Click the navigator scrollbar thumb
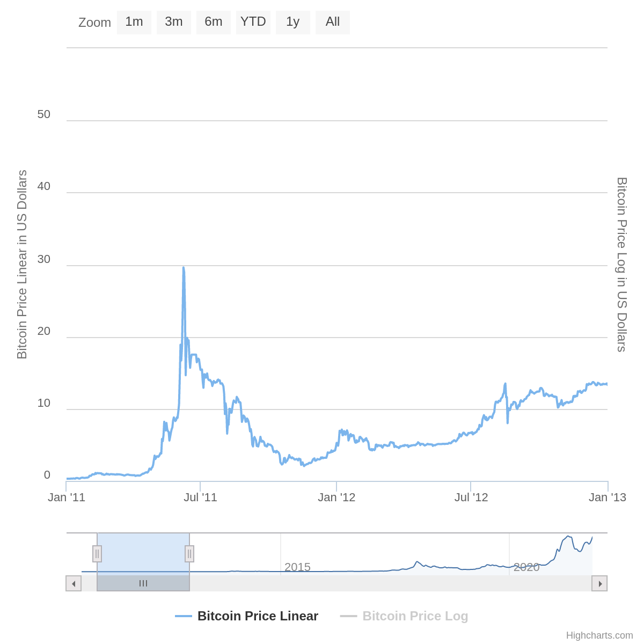Viewport: 644px width, 644px height. point(143,583)
